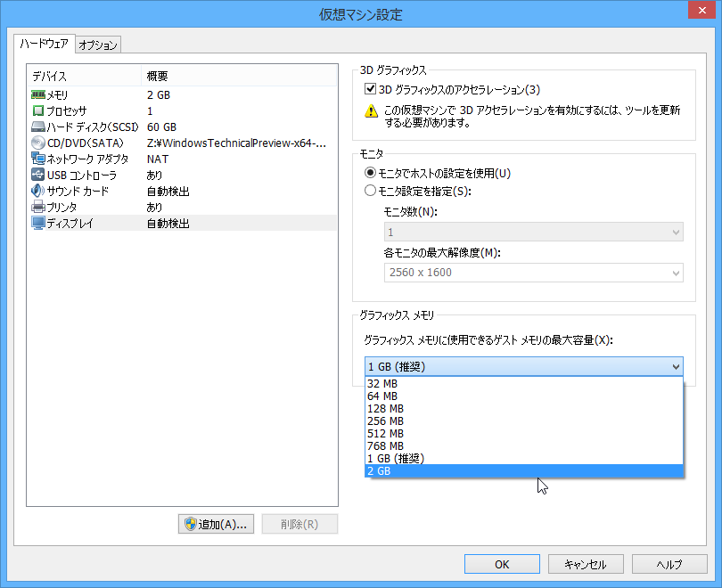The image size is (722, 588).
Task: Select the display monitor icon
Action: 38,223
